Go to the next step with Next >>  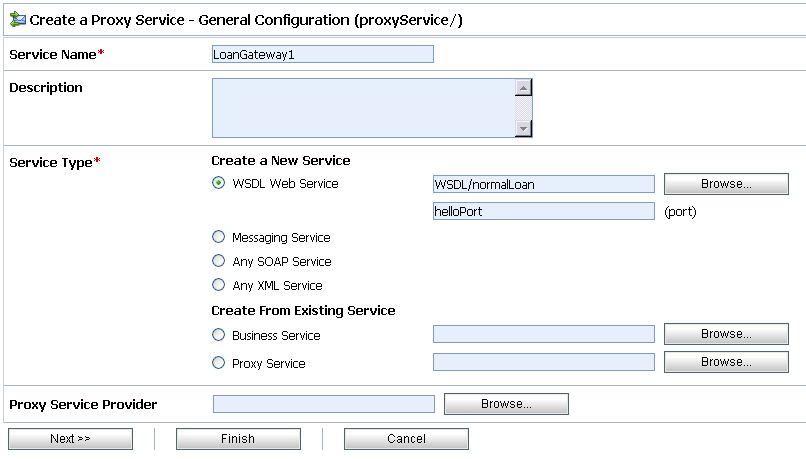coord(70,439)
